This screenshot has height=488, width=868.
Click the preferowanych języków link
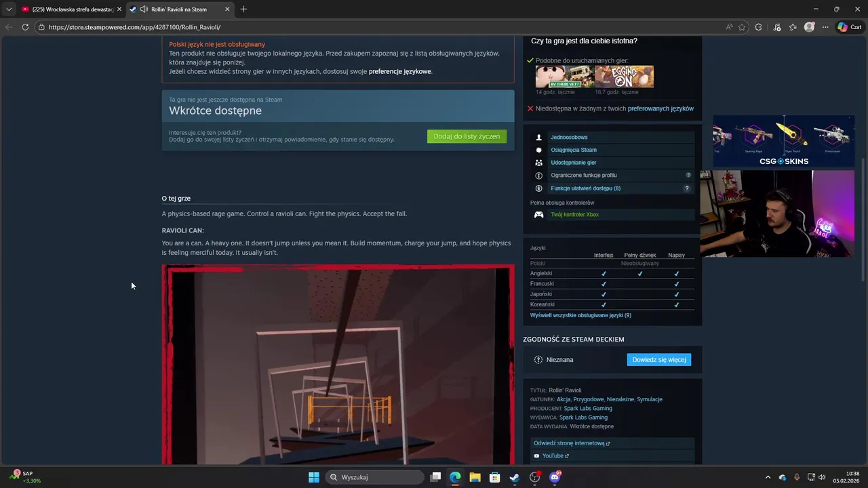(660, 108)
